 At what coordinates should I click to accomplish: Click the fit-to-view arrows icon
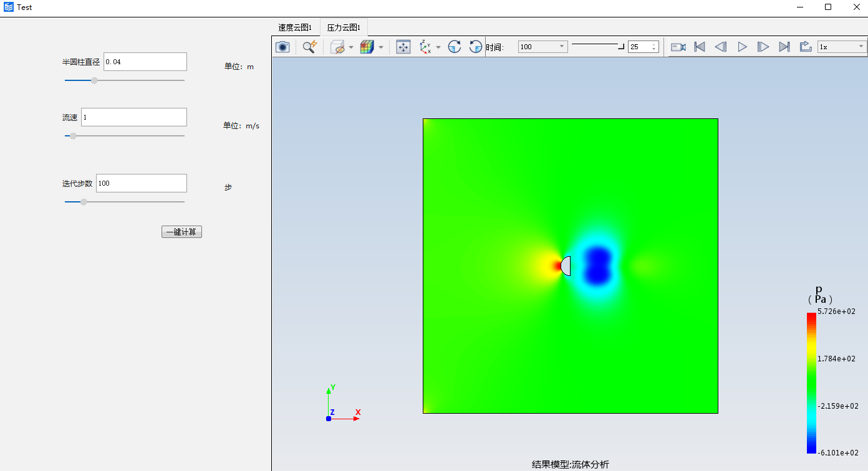[x=403, y=47]
